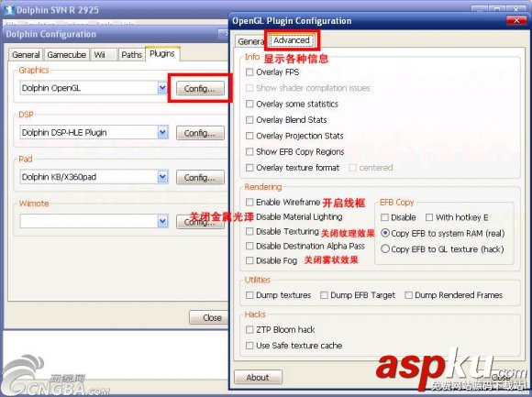
Task: Open the Graphics plugin dropdown arrow
Action: (162, 88)
